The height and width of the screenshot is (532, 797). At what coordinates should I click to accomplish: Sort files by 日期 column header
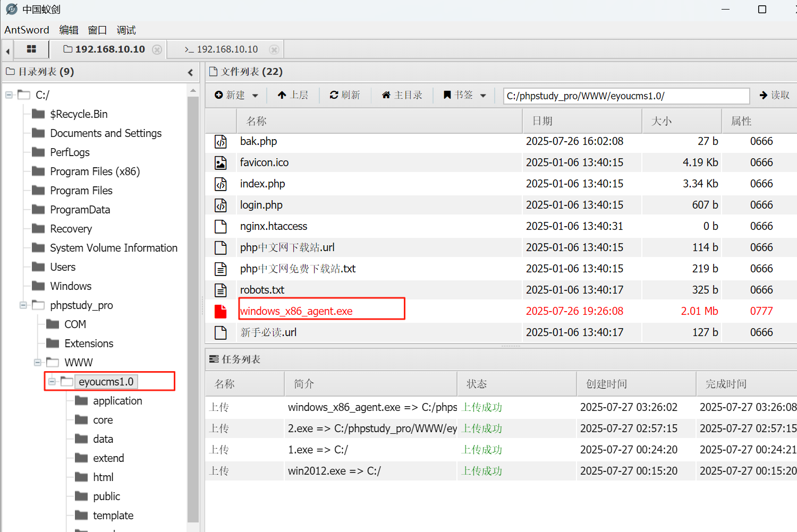[582, 121]
